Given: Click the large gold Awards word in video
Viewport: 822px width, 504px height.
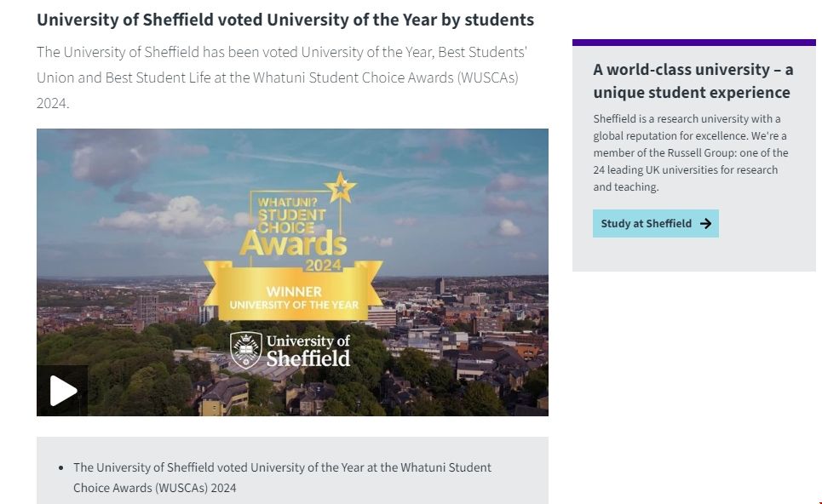Looking at the screenshot, I should point(293,242).
